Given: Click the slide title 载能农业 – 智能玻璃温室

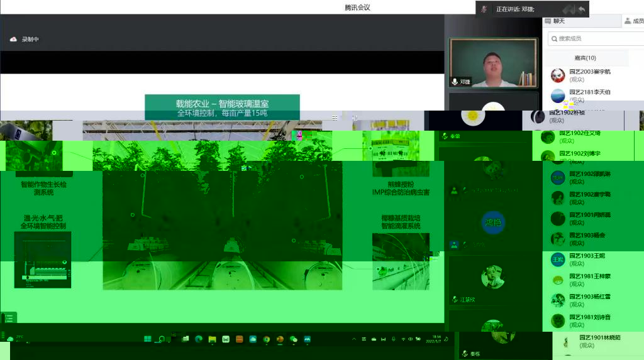Looking at the screenshot, I should tap(222, 104).
